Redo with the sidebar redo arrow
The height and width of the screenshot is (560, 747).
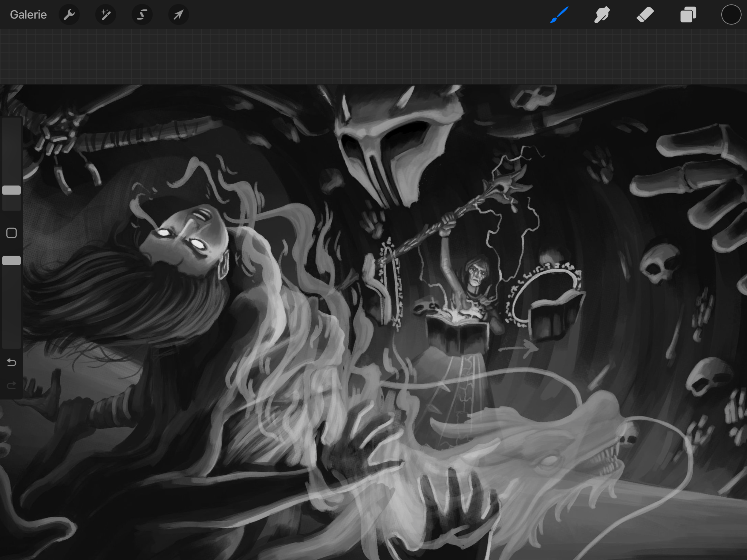tap(11, 385)
